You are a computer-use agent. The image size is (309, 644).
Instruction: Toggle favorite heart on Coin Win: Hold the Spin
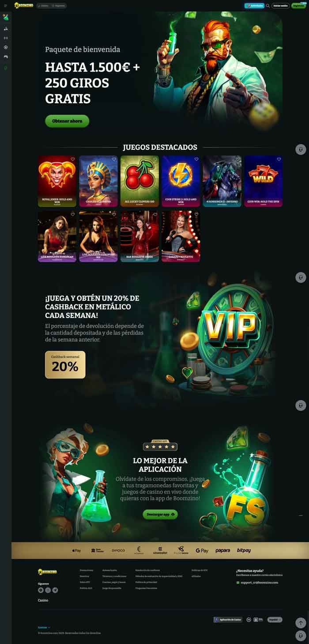279,159
